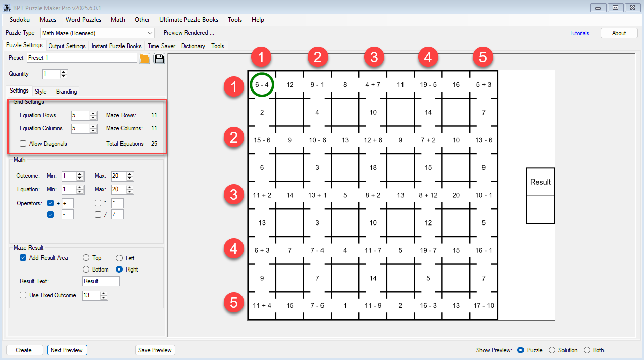Click the Result Text input field
The image size is (644, 360).
(101, 281)
